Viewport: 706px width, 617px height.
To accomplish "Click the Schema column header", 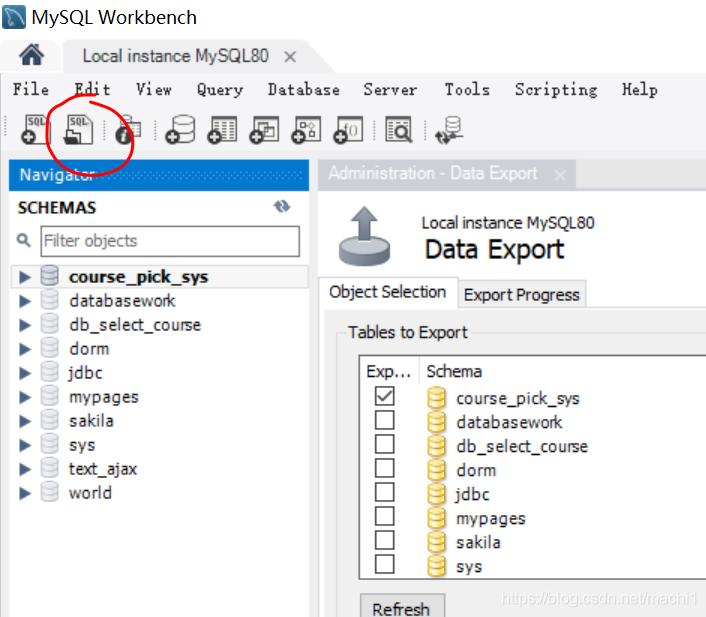I will (454, 372).
